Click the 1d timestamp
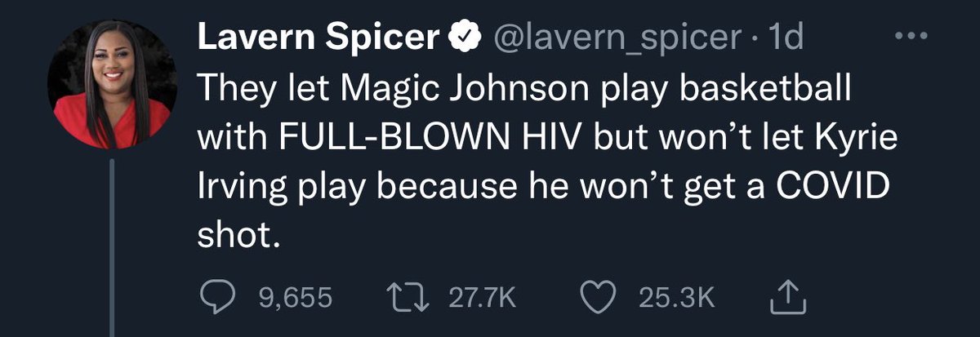The height and width of the screenshot is (337, 980). (788, 38)
